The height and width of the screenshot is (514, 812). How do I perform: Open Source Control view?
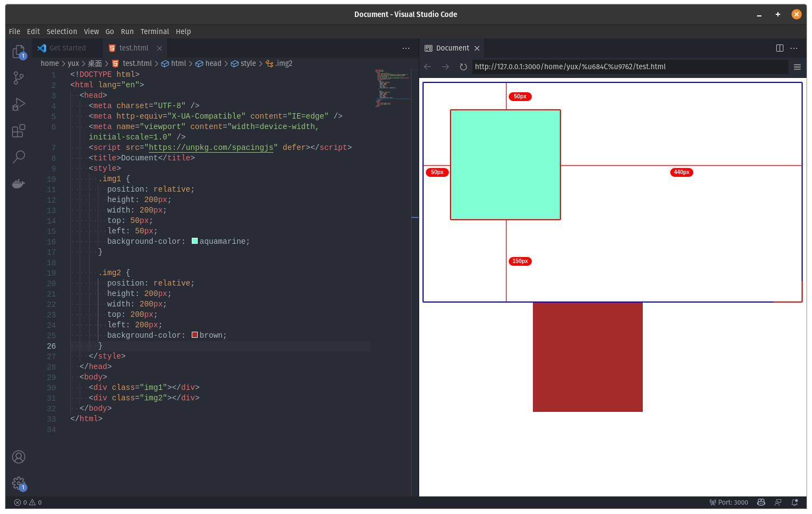[x=19, y=78]
